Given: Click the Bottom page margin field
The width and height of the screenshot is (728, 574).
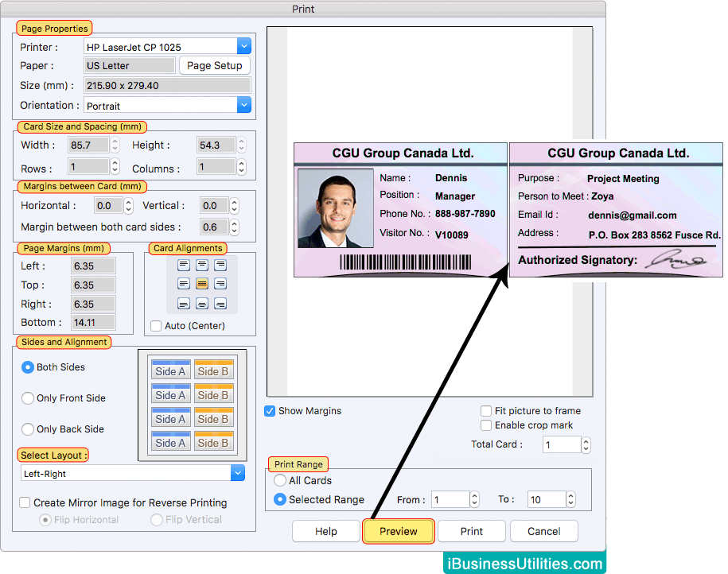Looking at the screenshot, I should [93, 323].
